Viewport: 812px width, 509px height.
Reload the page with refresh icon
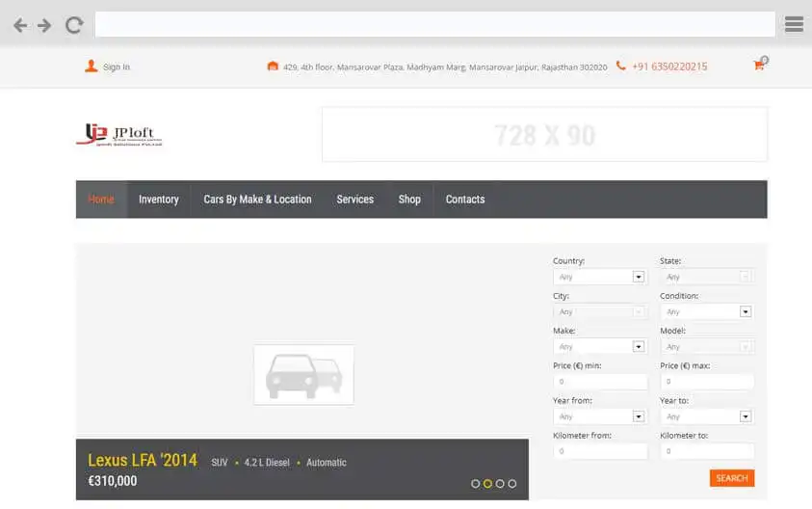(74, 25)
